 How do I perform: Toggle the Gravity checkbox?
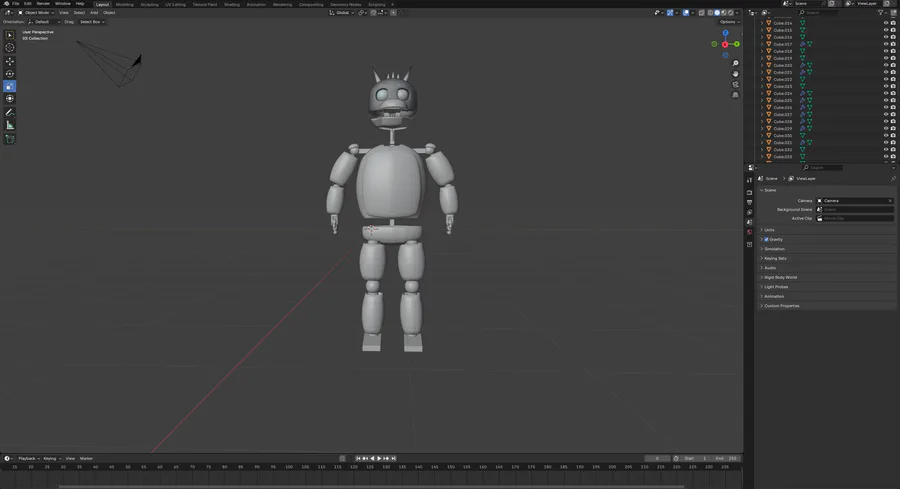click(766, 239)
